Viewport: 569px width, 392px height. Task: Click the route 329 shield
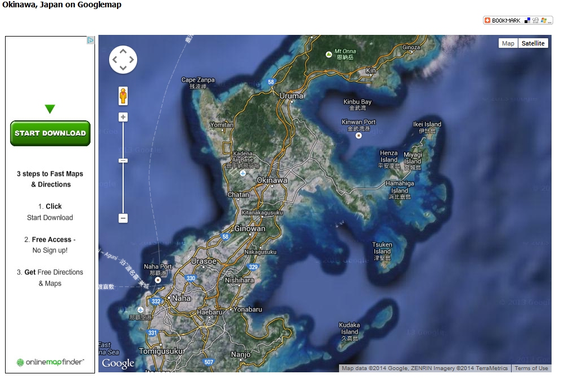[x=253, y=267]
